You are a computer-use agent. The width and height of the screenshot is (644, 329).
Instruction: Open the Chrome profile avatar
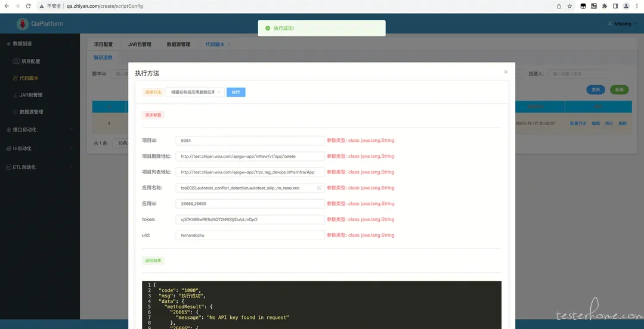click(x=626, y=6)
